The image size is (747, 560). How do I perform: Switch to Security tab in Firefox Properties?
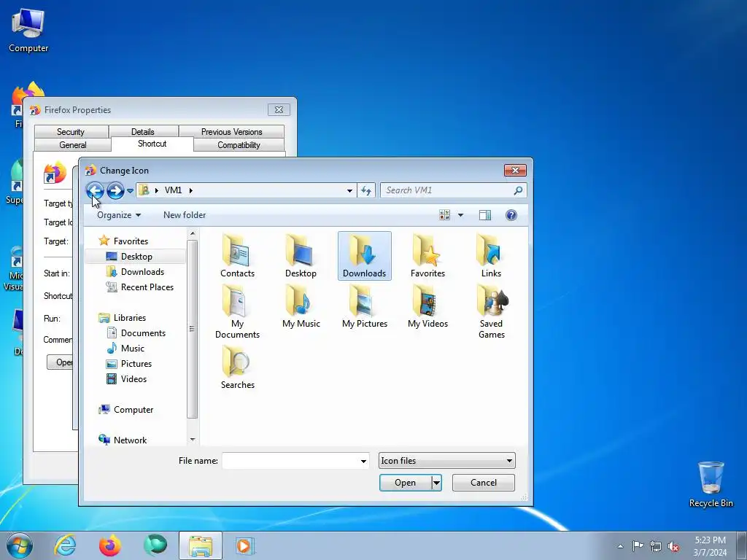(71, 132)
